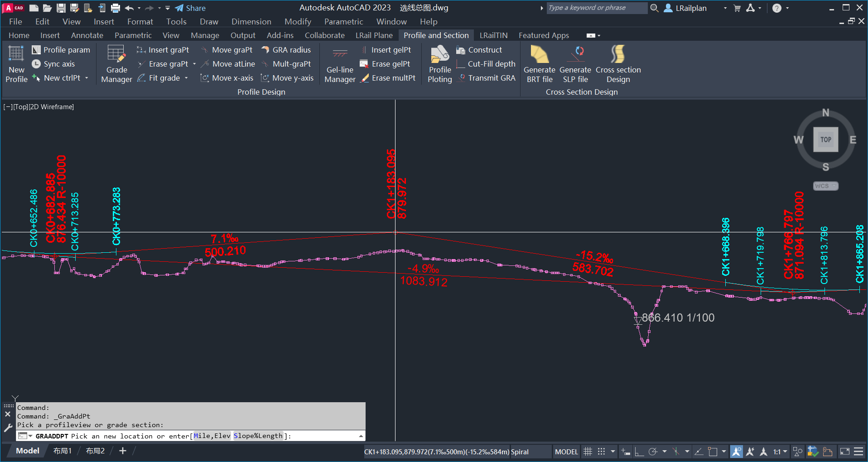Click the Insert graPt tool
The width and height of the screenshot is (868, 462).
[x=163, y=50]
